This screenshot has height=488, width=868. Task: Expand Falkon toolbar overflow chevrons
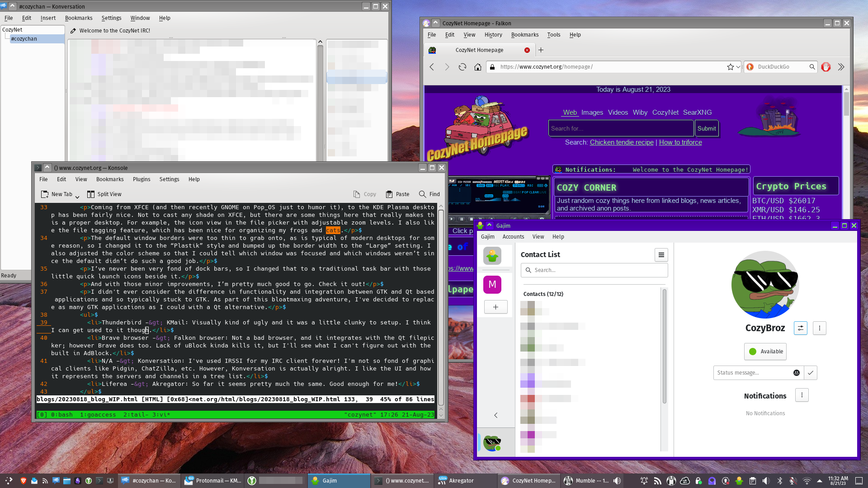click(841, 67)
